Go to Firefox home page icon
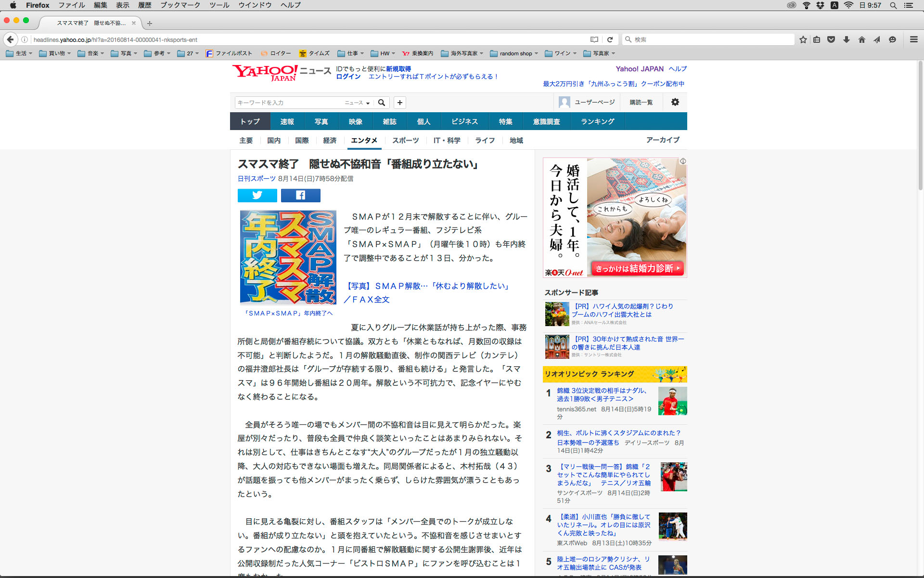The height and width of the screenshot is (578, 924). (861, 39)
